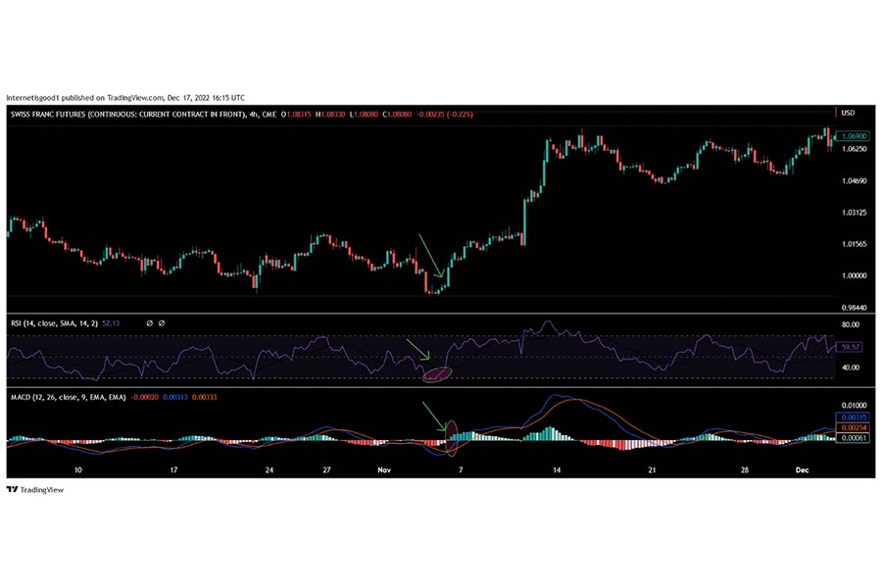882x588 pixels.
Task: Click the Dec label on the time axis
Action: click(x=802, y=469)
